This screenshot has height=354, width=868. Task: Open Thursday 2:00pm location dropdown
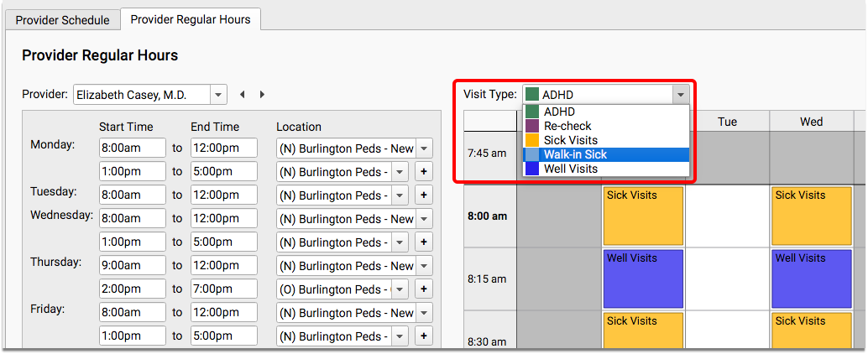coord(400,289)
